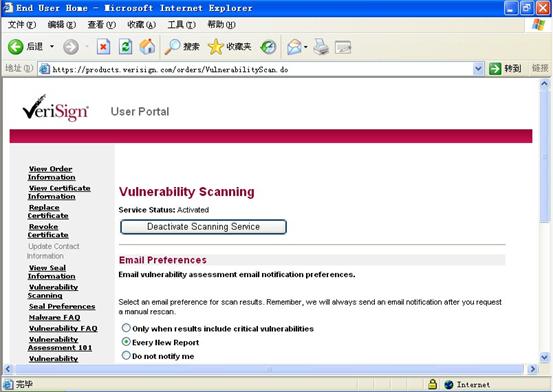
Task: Stop page loading with the red X icon
Action: point(103,47)
